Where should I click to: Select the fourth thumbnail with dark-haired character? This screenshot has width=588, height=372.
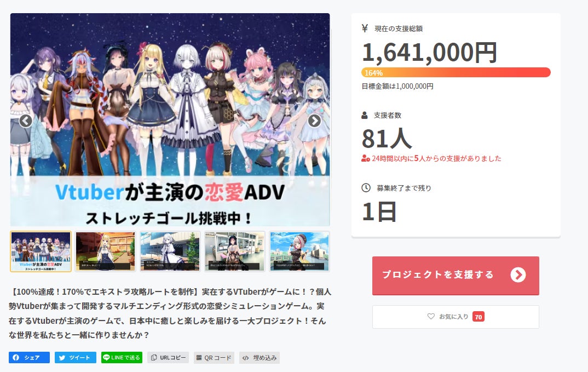[x=235, y=251]
